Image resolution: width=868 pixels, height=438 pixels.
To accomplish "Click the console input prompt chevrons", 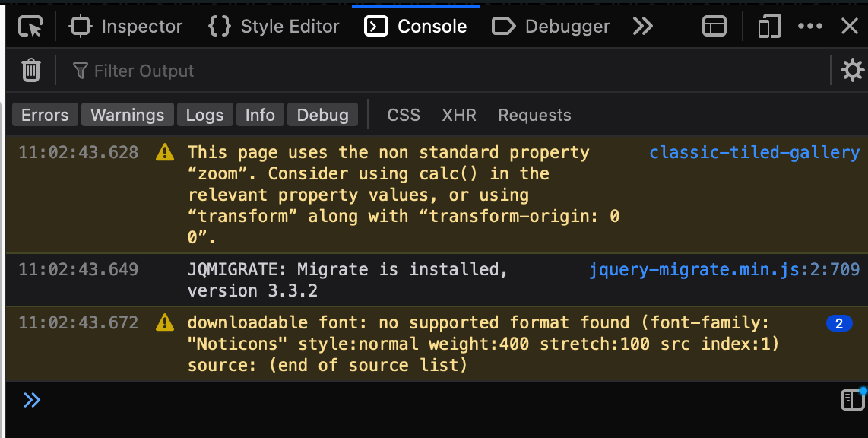I will (x=32, y=400).
